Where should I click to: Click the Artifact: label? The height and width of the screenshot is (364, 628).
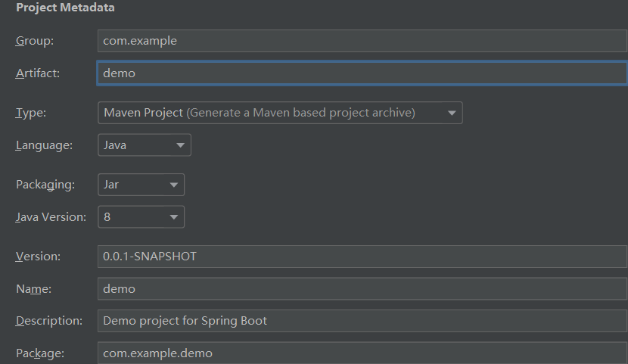click(x=38, y=73)
